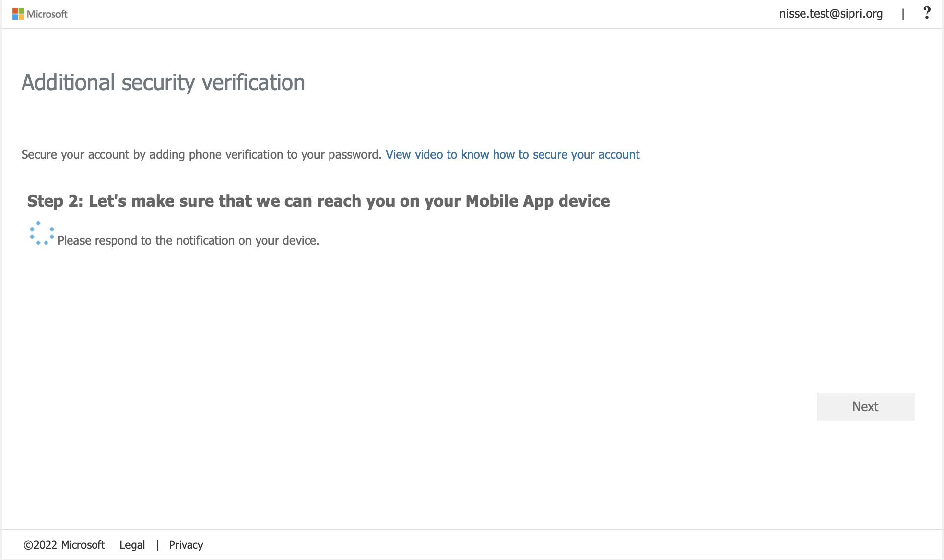Click the Step 2 Mobile App heading
944x560 pixels.
[x=318, y=201]
